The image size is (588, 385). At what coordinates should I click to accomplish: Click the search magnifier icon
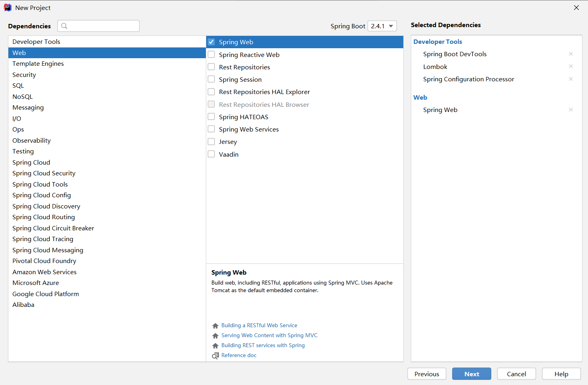click(64, 26)
